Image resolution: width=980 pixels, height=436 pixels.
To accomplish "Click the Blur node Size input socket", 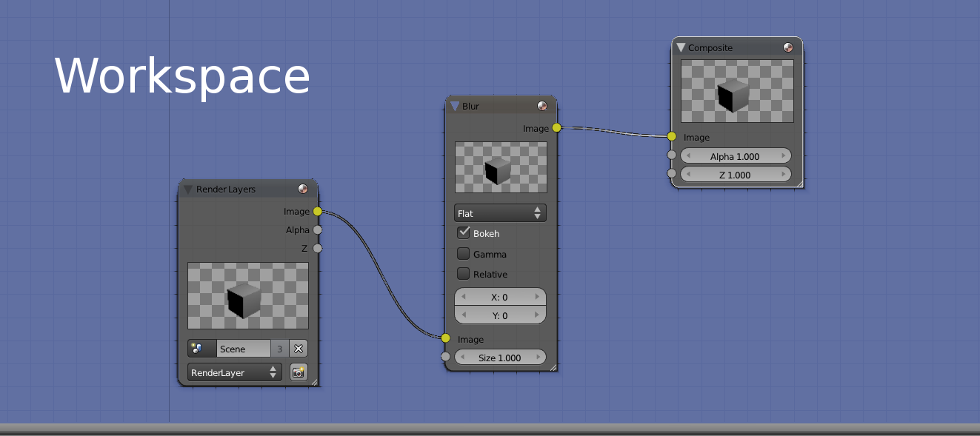I will click(445, 357).
